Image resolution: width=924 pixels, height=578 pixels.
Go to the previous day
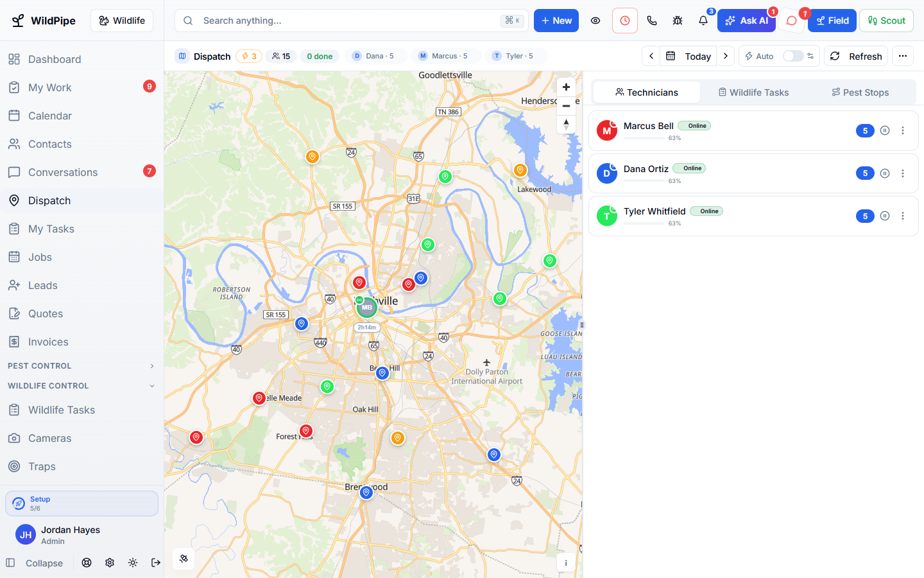pos(651,56)
